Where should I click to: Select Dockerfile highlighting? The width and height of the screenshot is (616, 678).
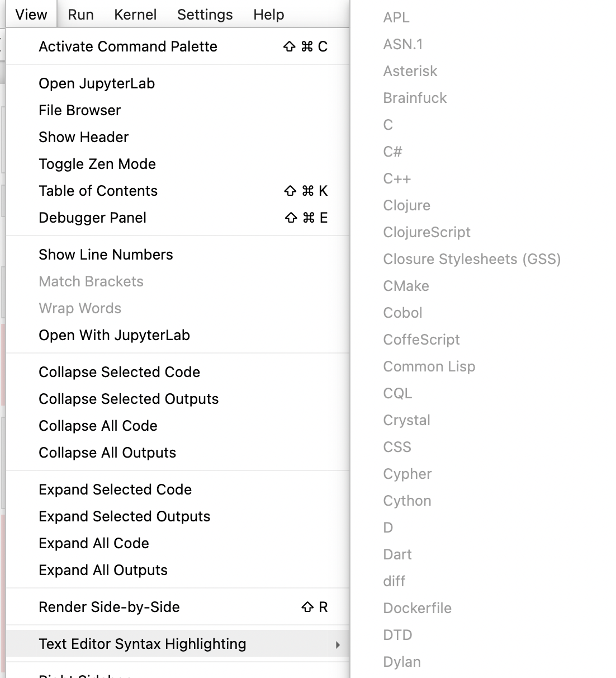point(417,608)
